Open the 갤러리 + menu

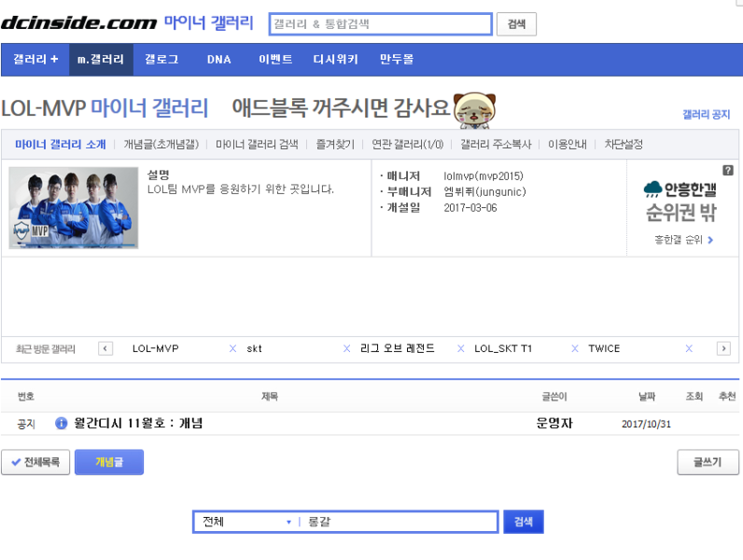click(x=35, y=59)
